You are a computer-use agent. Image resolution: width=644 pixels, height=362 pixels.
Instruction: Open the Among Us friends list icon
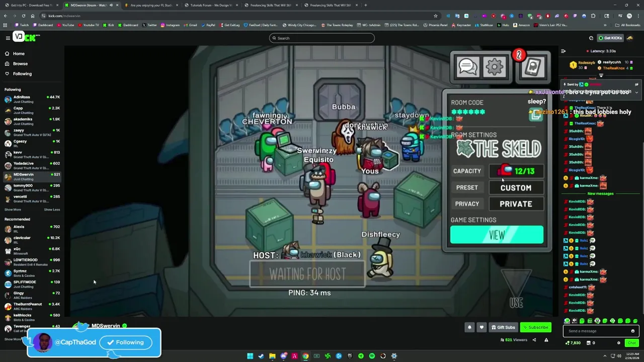tap(533, 67)
